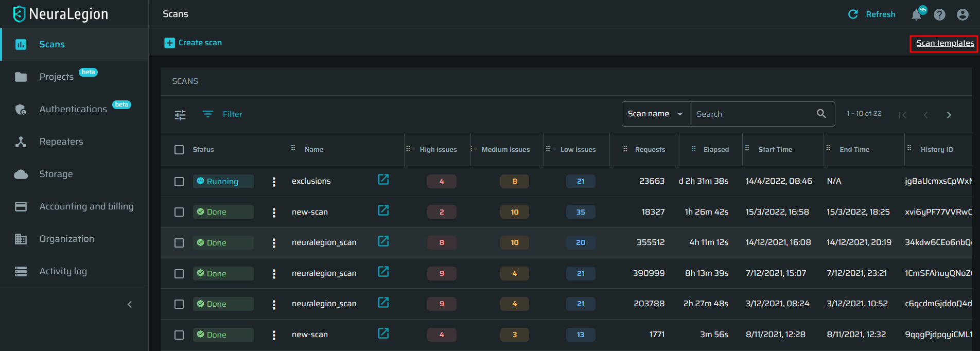Open more options for exclusions scan

[x=274, y=182]
